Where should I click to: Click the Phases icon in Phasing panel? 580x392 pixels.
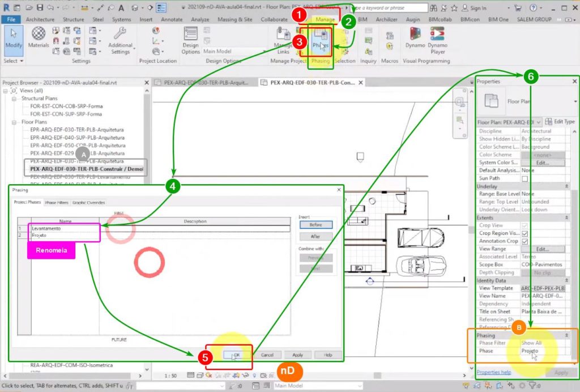320,40
